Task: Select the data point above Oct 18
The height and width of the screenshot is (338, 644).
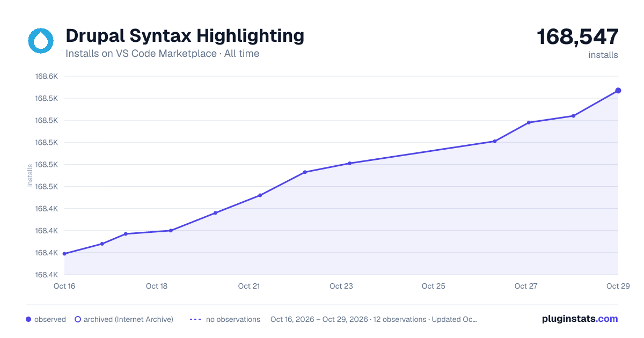Action: [171, 231]
